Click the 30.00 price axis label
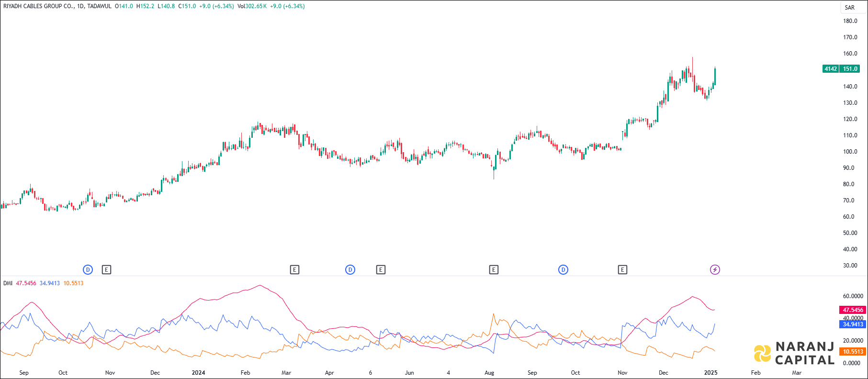This screenshot has height=379, width=868. (x=850, y=266)
